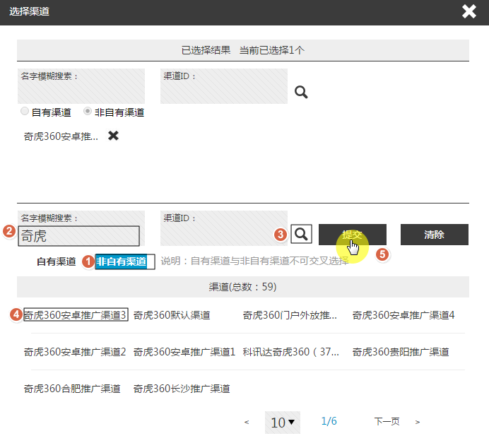
Task: Click the 清除 button
Action: tap(435, 235)
